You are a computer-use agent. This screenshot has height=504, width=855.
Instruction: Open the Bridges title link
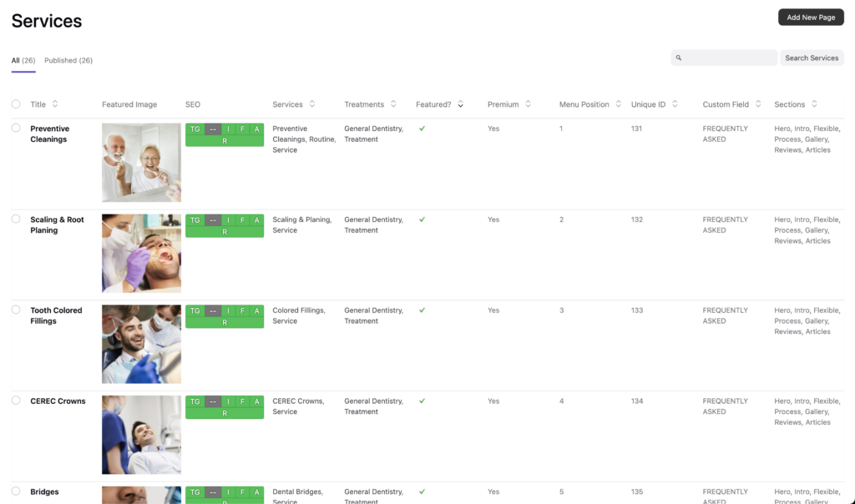(x=45, y=491)
